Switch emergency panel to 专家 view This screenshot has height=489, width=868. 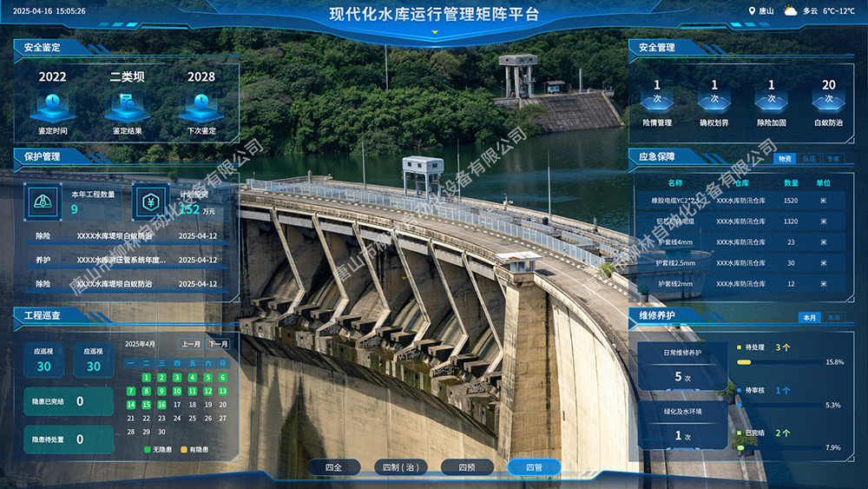(x=833, y=159)
